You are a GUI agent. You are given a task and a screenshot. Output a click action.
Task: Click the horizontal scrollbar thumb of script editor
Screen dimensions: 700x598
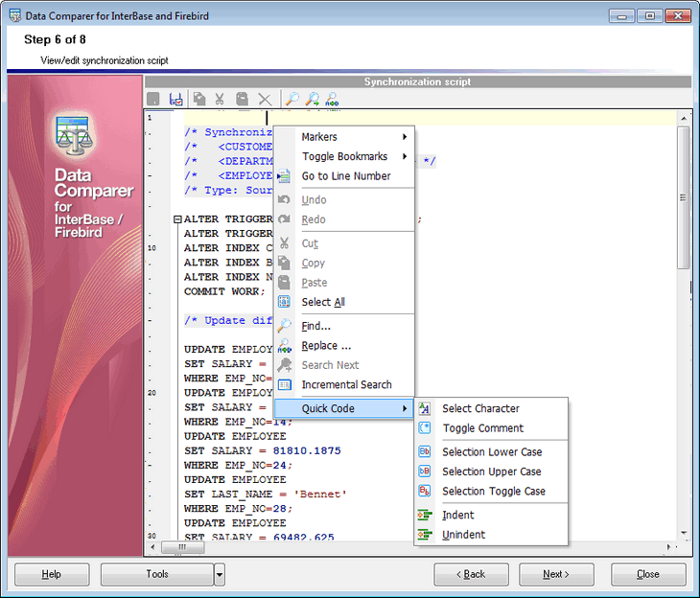coord(182,547)
